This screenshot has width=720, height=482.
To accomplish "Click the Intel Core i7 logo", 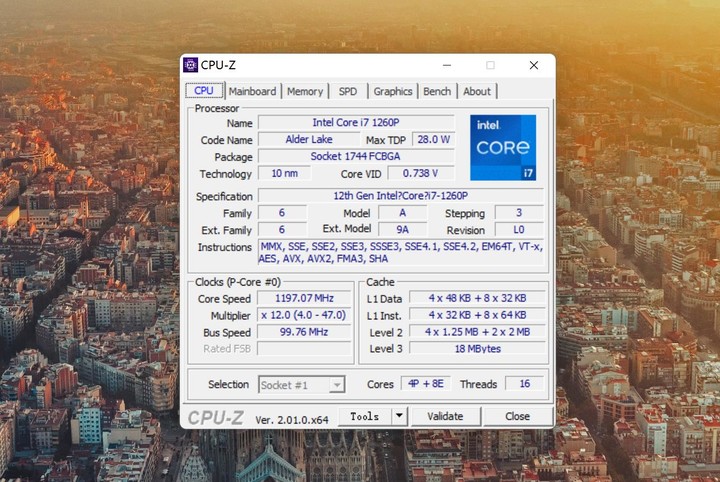I will (503, 148).
